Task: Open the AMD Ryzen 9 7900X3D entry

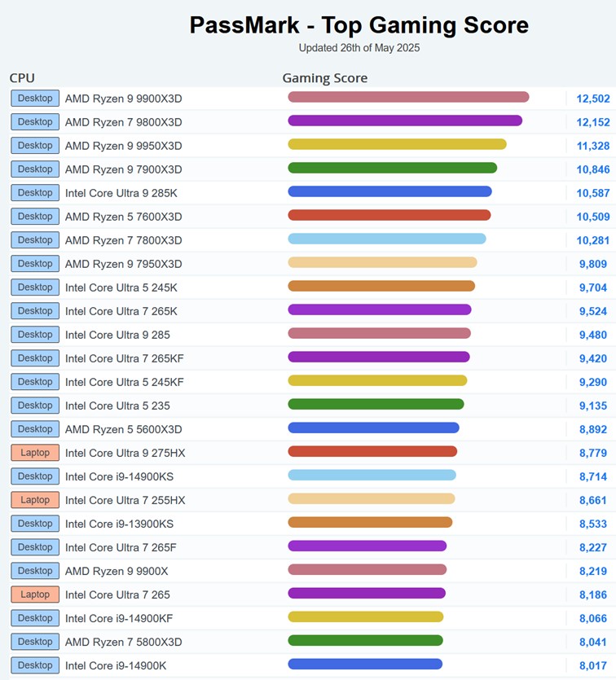Action: tap(124, 169)
